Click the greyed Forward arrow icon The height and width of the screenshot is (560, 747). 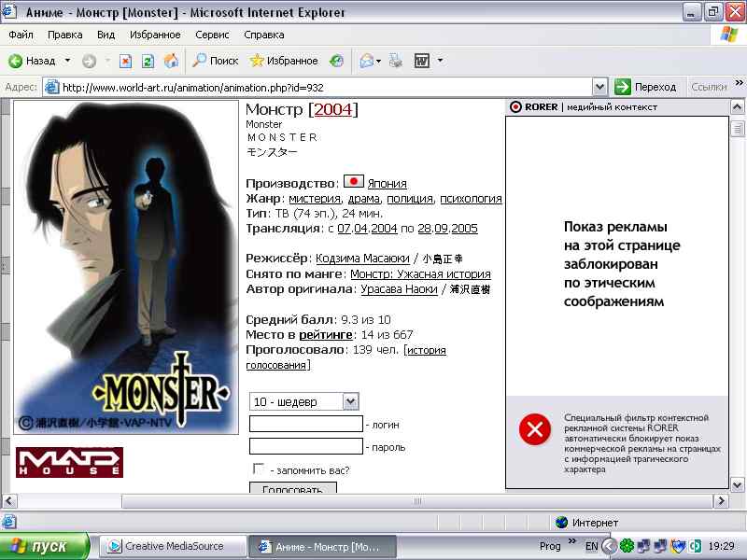tap(89, 61)
